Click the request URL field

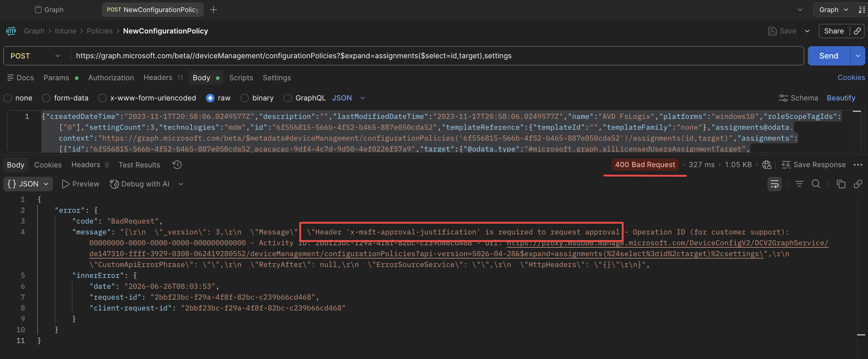point(437,56)
